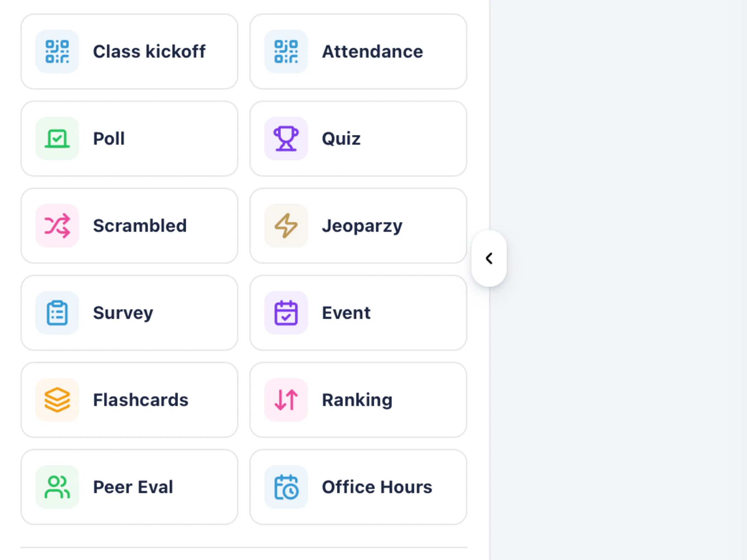Click the Jeoparzy lightning bolt icon

point(286,226)
